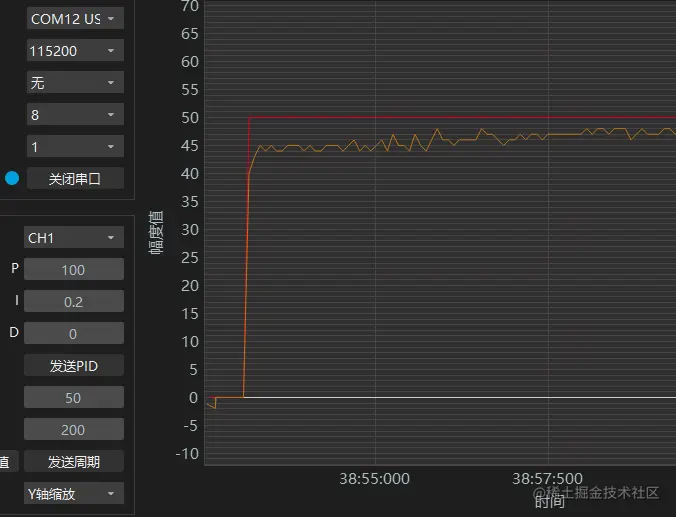Open the parity dropdown showing 无
The height and width of the screenshot is (517, 676).
(x=75, y=82)
